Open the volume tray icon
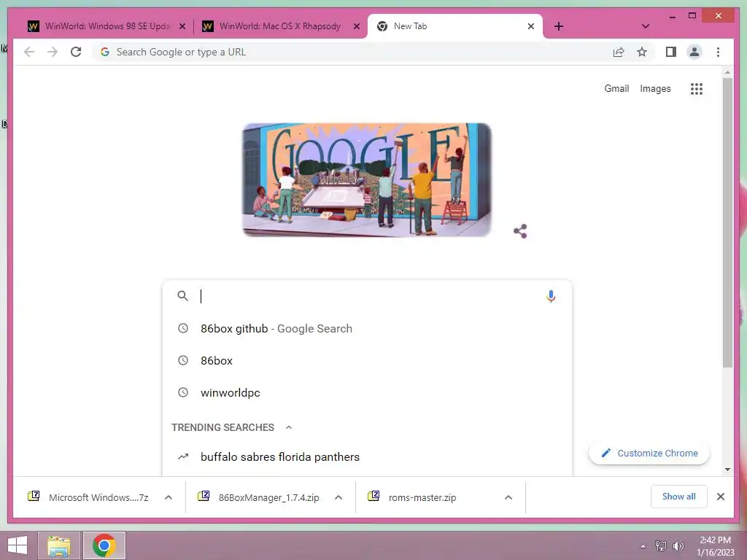Screen dimensions: 747x560 click(678, 545)
